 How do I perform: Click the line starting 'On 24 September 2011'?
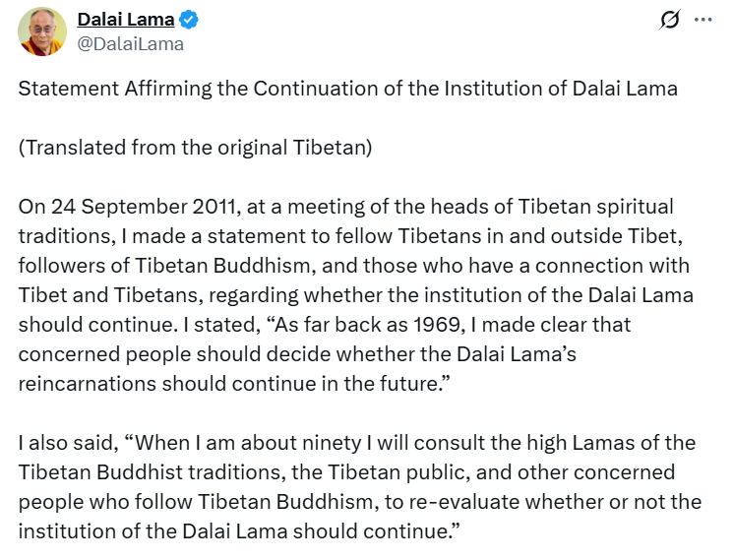[346, 207]
